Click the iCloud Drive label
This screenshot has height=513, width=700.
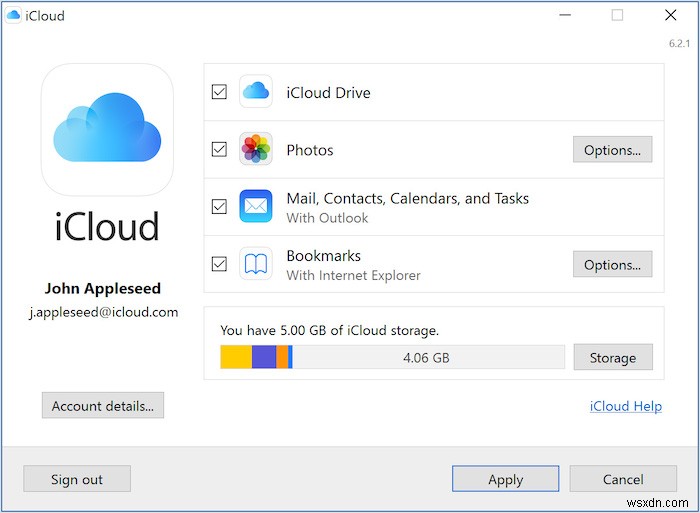click(329, 92)
